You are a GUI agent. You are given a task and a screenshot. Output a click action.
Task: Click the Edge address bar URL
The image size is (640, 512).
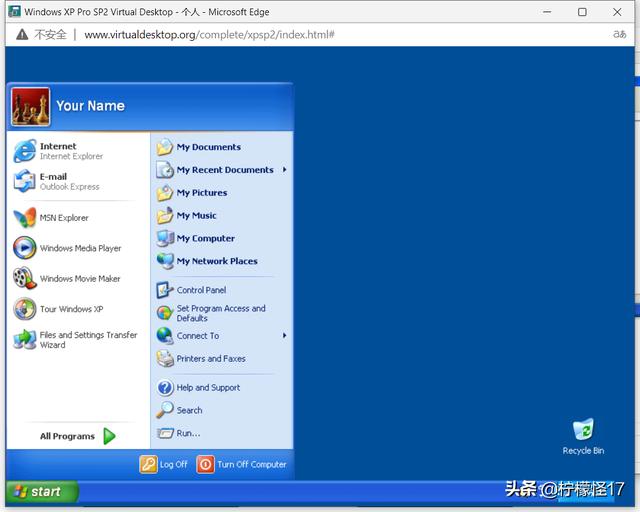click(209, 35)
